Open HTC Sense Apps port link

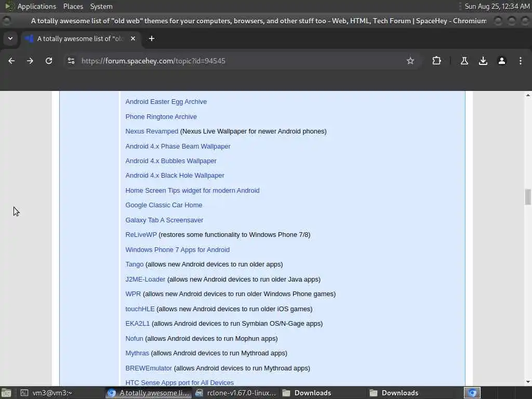point(179,383)
